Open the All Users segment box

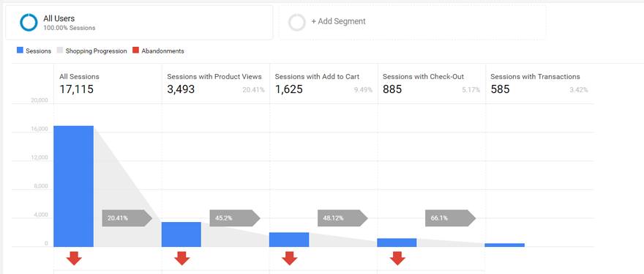(x=139, y=23)
